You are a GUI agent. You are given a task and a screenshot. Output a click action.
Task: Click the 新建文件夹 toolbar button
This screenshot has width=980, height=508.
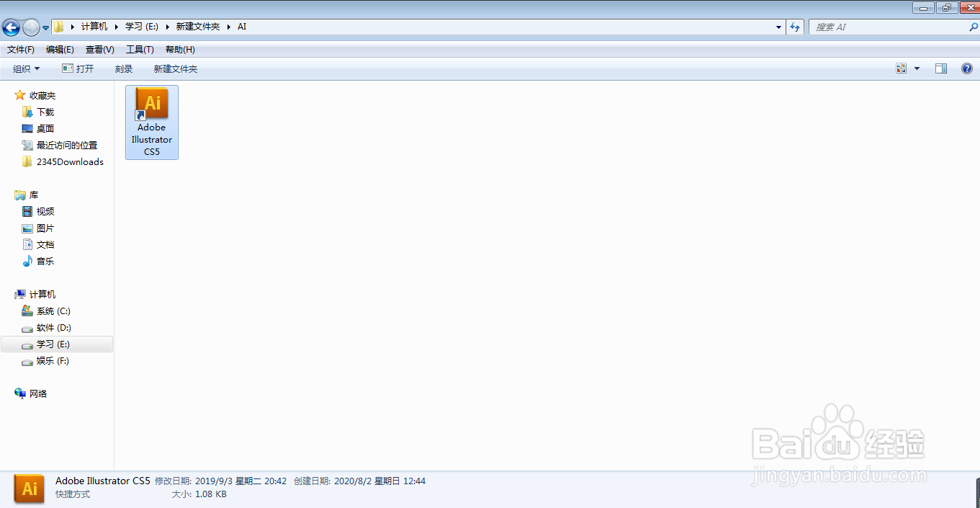tap(176, 69)
